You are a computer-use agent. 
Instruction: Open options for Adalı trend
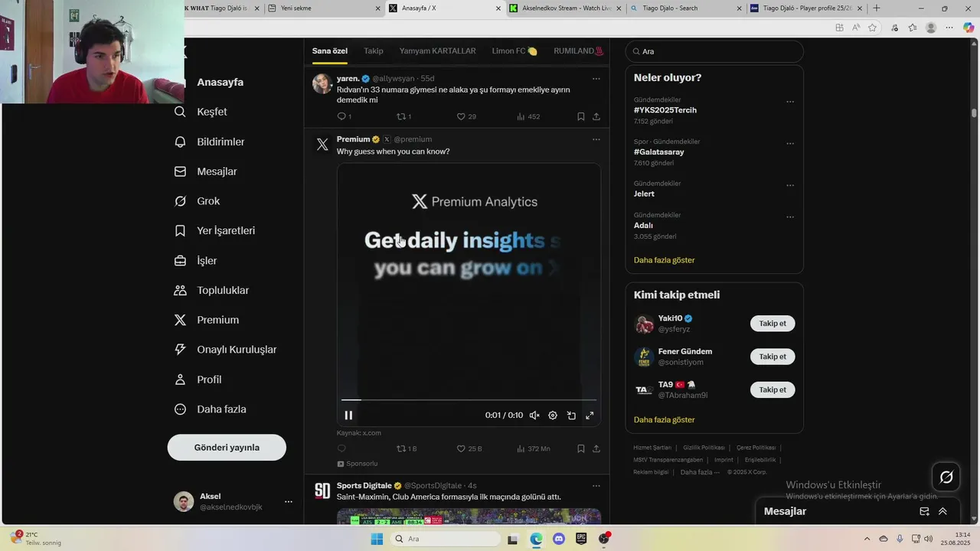coord(790,217)
